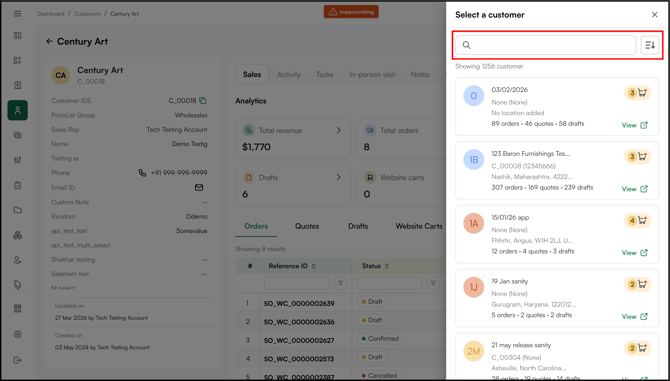This screenshot has width=670, height=381.
Task: View the 19 Jan sanity customer
Action: 635,317
